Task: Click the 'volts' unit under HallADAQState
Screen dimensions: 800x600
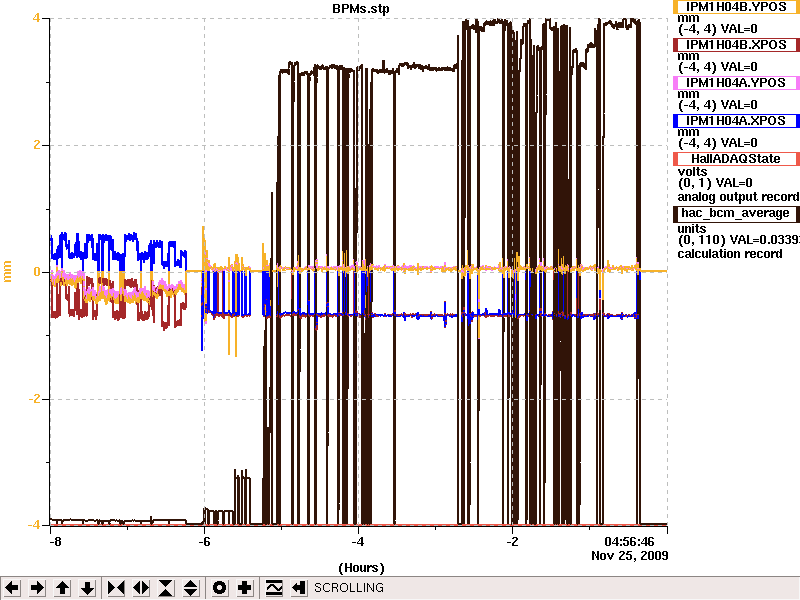Action: click(x=692, y=171)
